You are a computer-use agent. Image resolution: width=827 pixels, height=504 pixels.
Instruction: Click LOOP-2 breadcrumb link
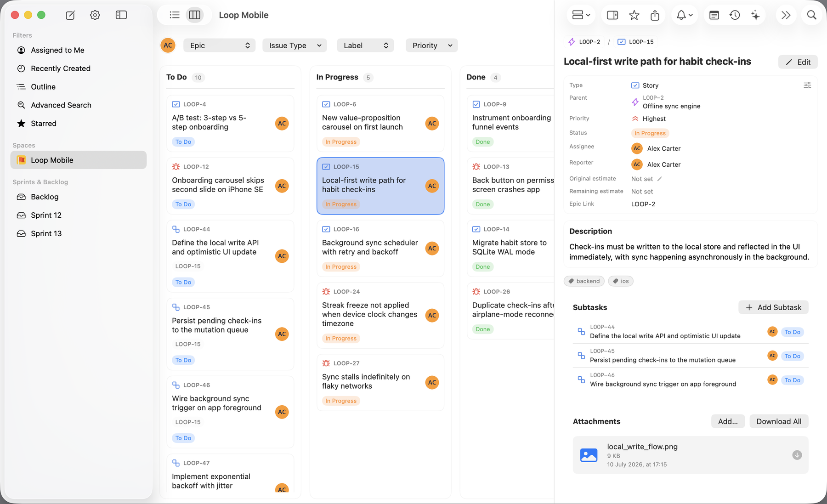pos(584,42)
